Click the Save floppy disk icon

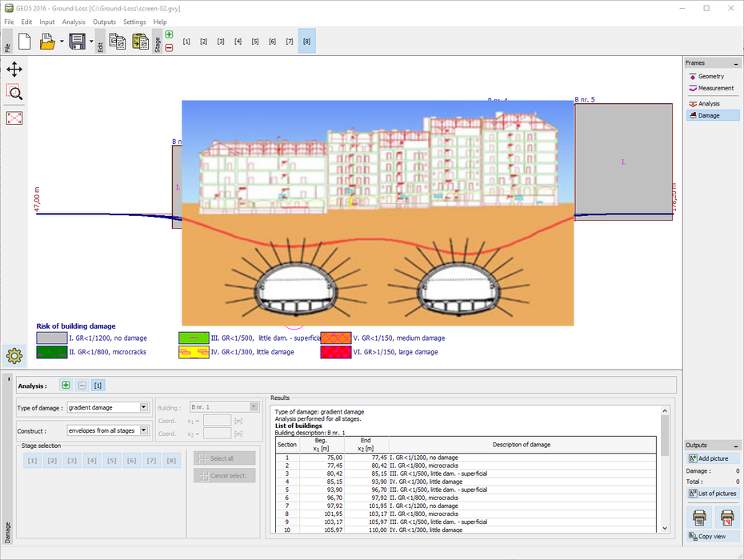click(x=77, y=42)
